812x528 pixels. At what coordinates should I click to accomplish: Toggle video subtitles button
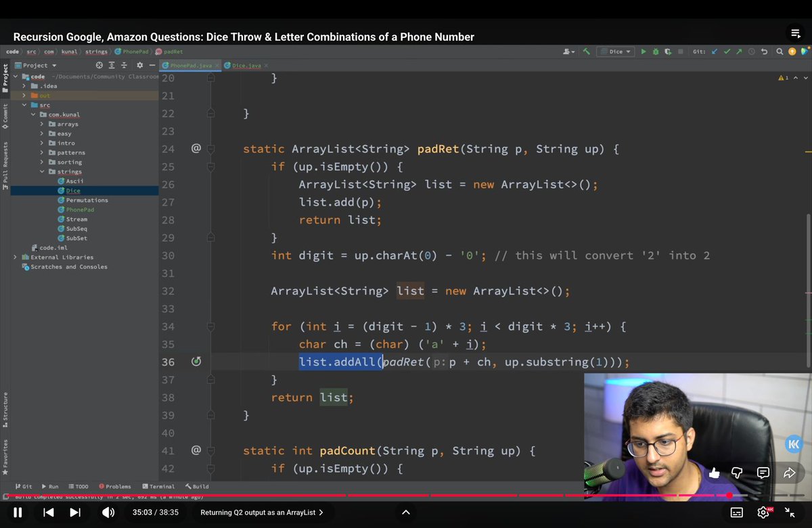coord(737,512)
